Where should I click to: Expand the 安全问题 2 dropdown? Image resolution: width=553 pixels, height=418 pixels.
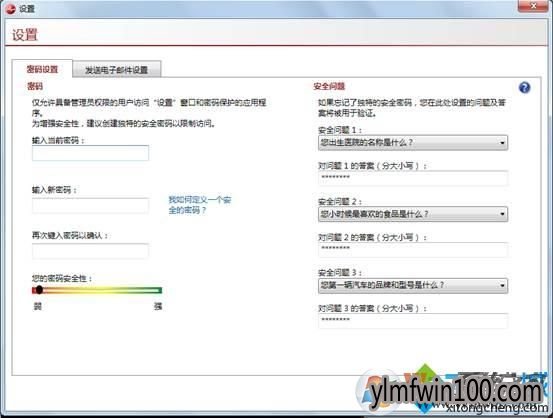pos(413,214)
